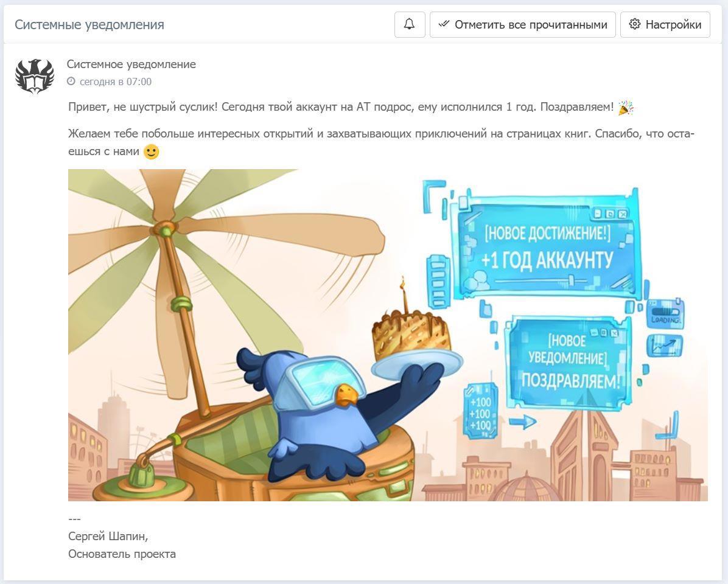The image size is (728, 584).
Task: Click the "Системные уведомления" page heading
Action: (x=89, y=24)
